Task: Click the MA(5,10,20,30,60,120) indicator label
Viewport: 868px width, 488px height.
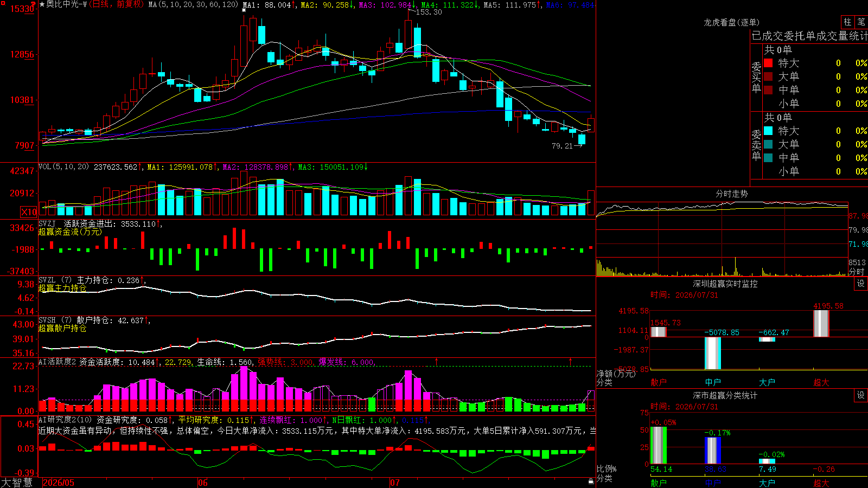Action: [193, 4]
